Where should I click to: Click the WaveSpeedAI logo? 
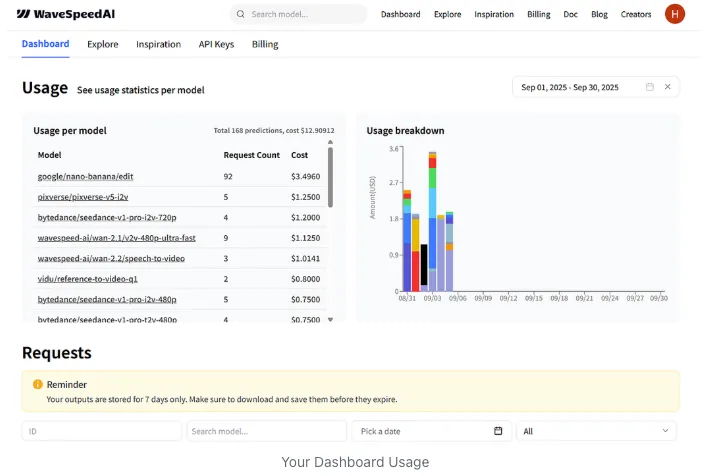tap(66, 14)
